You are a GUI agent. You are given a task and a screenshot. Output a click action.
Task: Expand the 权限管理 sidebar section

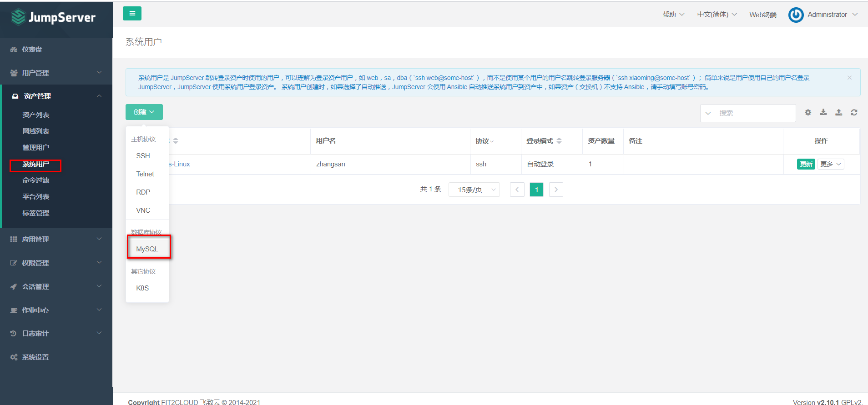tap(99, 263)
